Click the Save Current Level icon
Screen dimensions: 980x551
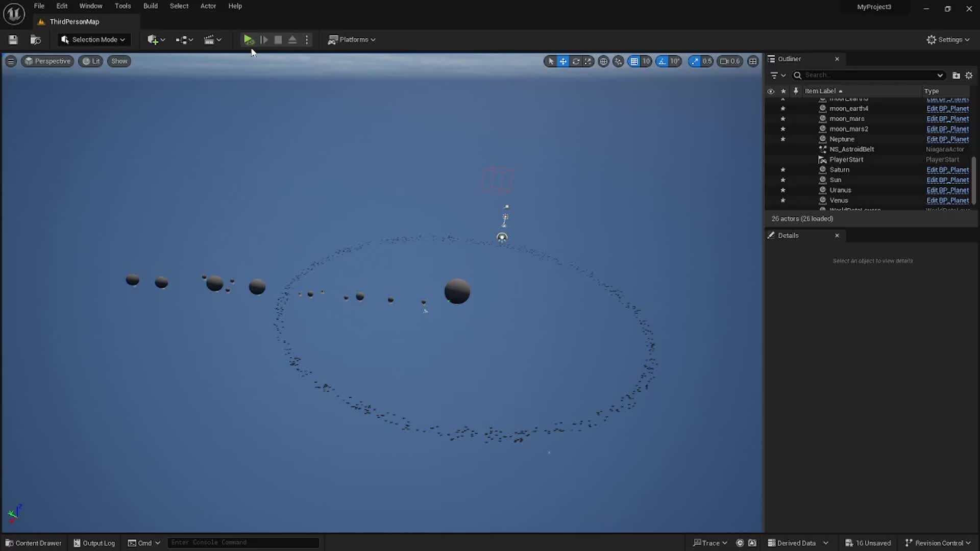coord(12,39)
